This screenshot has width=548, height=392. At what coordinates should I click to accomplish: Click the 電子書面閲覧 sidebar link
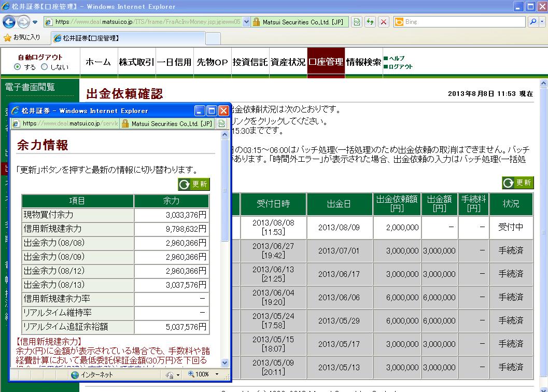click(30, 87)
